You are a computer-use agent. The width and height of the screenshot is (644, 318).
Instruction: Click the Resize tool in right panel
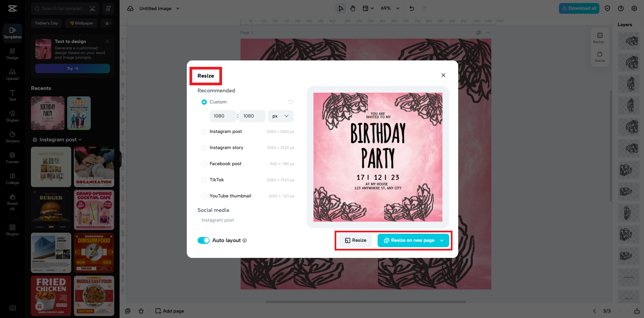600,56
